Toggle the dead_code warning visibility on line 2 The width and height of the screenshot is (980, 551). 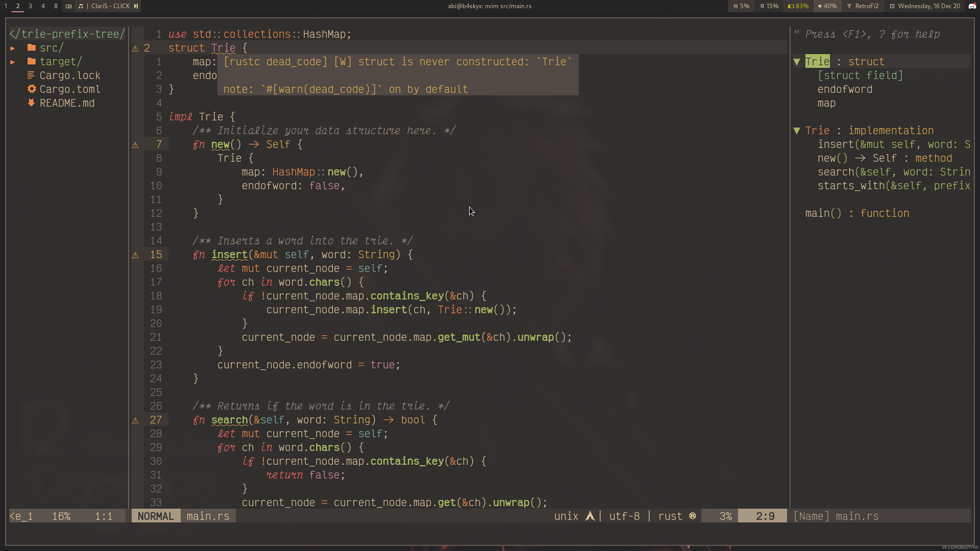135,48
